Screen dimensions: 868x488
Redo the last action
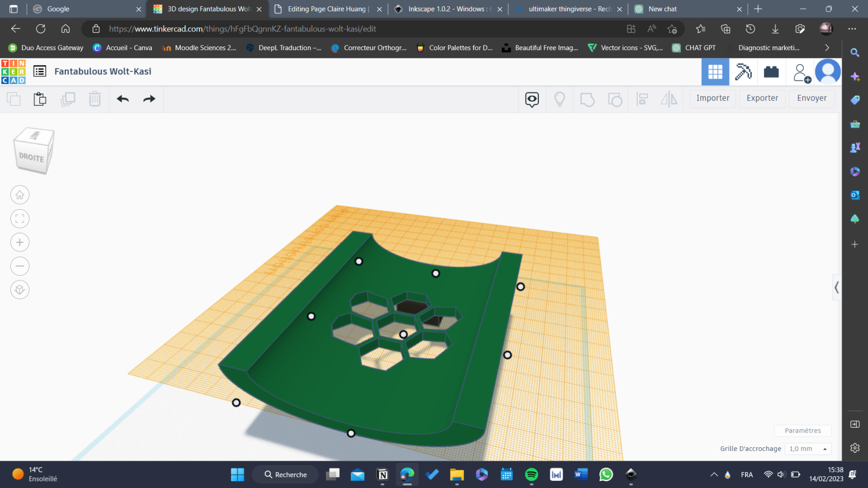149,99
